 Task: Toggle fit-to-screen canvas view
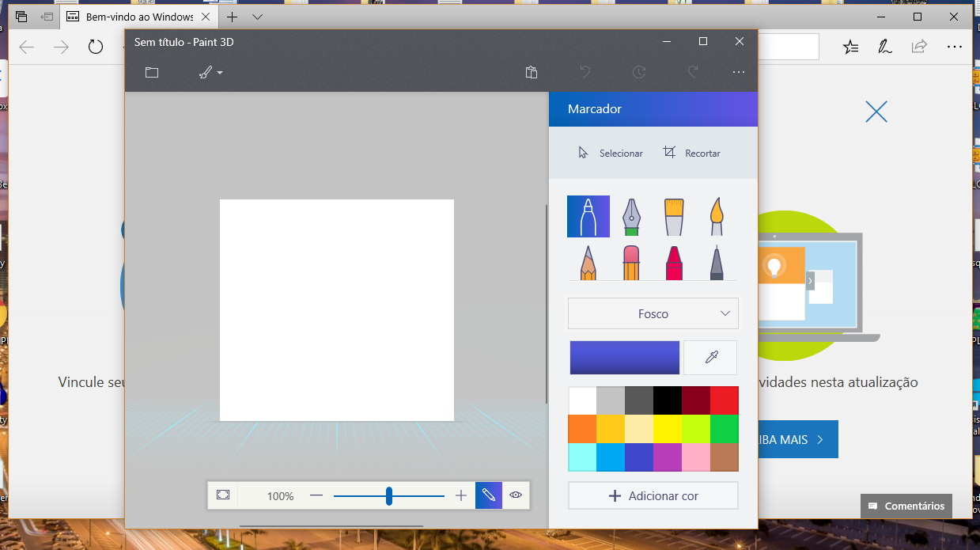pyautogui.click(x=223, y=495)
